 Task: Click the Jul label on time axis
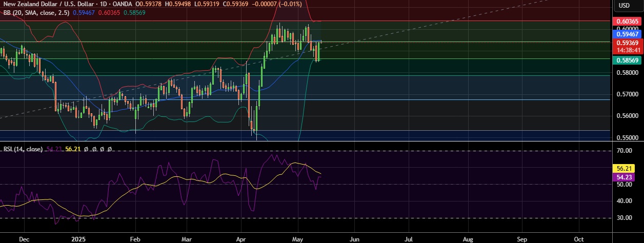[409, 239]
